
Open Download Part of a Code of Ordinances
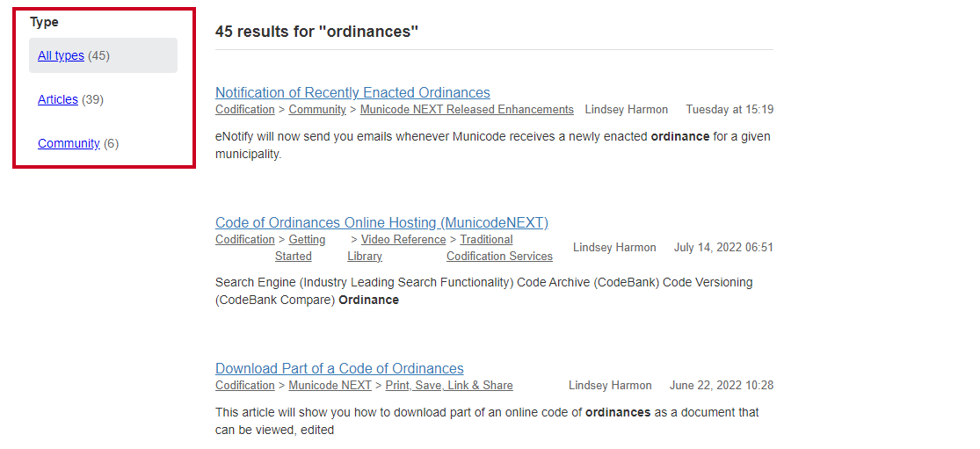[339, 368]
